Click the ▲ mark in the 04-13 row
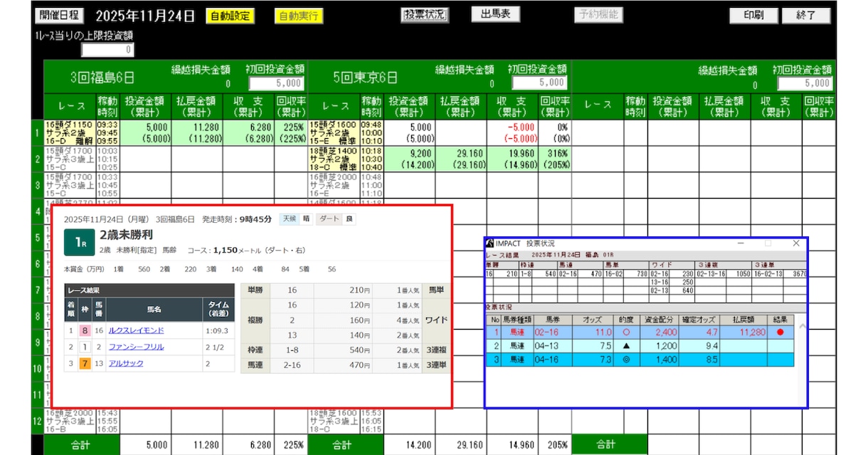Viewport: 868px width, 455px height. (x=625, y=346)
